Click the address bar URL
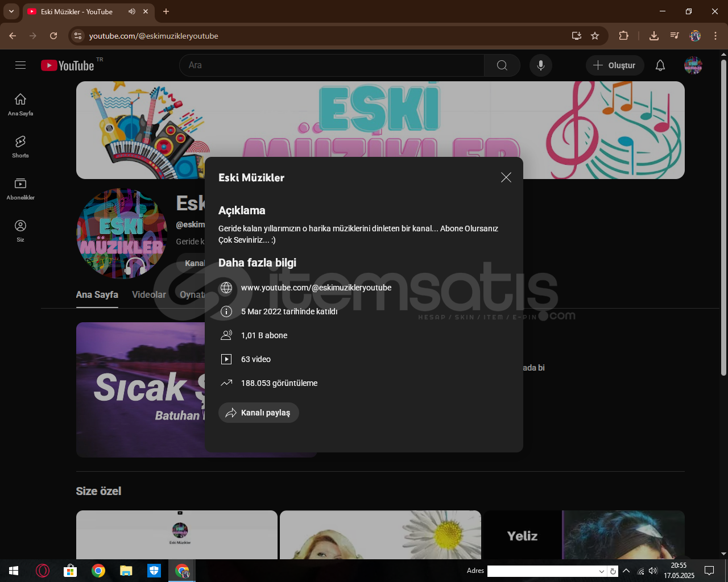728x582 pixels. 154,36
